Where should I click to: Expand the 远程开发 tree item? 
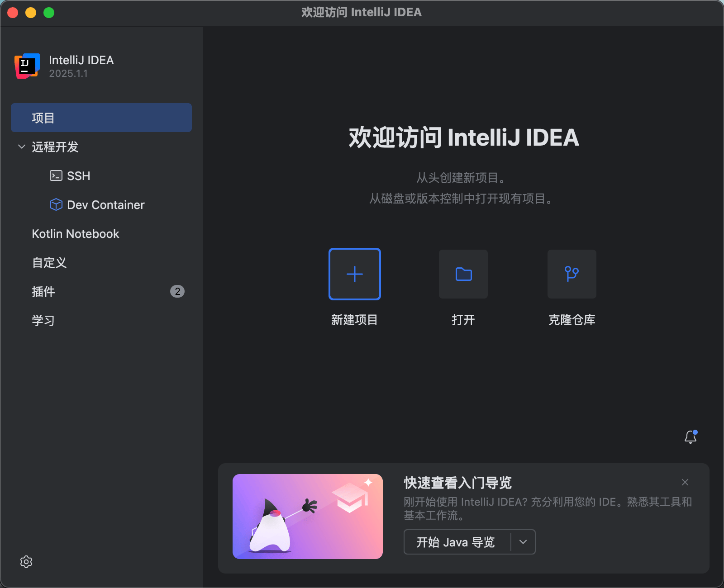point(54,147)
